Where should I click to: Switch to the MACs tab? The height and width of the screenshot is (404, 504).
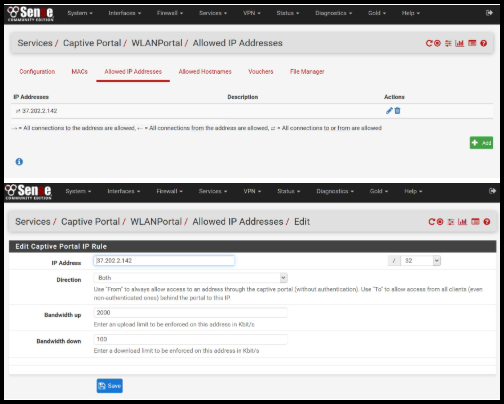pos(79,72)
